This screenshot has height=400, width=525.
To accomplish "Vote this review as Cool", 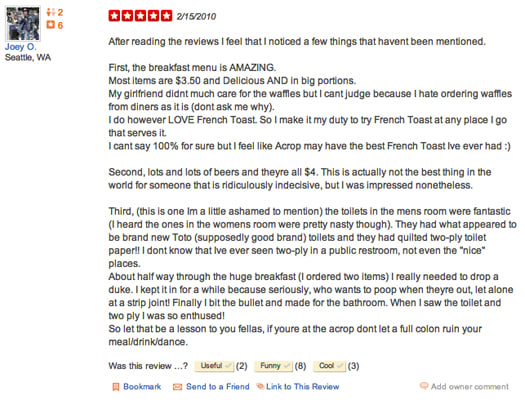I will pos(329,366).
